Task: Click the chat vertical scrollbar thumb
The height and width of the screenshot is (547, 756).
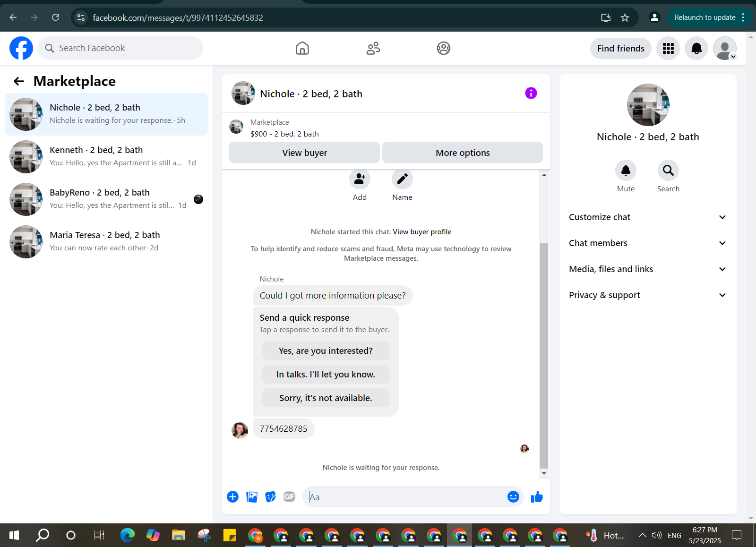Action: [x=544, y=355]
